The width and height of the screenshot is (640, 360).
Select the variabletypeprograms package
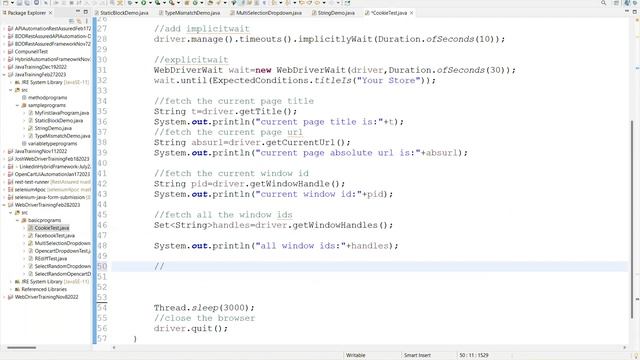click(52, 144)
